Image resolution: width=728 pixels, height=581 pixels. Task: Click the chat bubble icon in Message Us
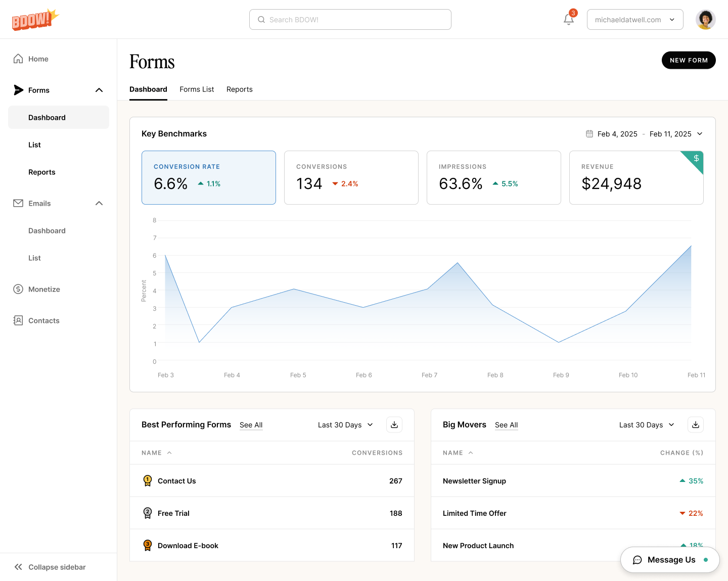pyautogui.click(x=638, y=560)
